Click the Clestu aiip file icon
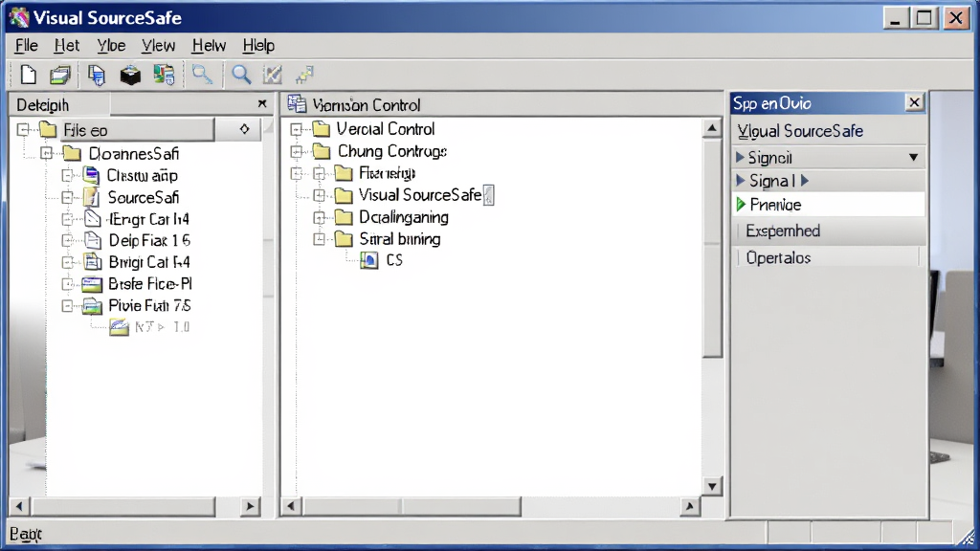This screenshot has height=551, width=980. coord(91,176)
